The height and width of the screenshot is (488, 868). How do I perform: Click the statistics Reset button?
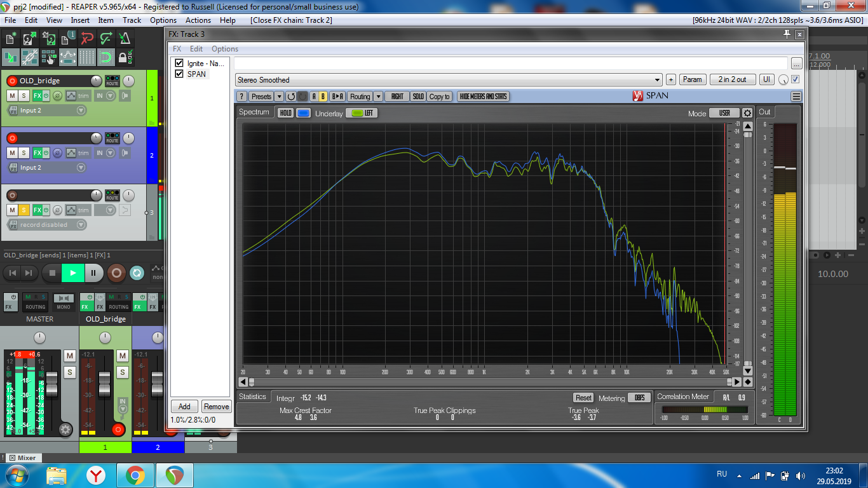click(x=583, y=398)
